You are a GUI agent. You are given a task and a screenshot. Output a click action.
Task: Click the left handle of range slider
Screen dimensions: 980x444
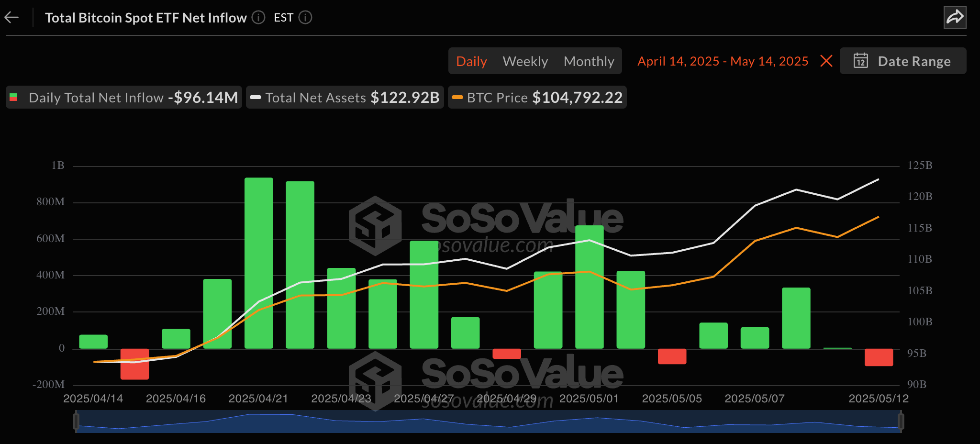click(76, 422)
